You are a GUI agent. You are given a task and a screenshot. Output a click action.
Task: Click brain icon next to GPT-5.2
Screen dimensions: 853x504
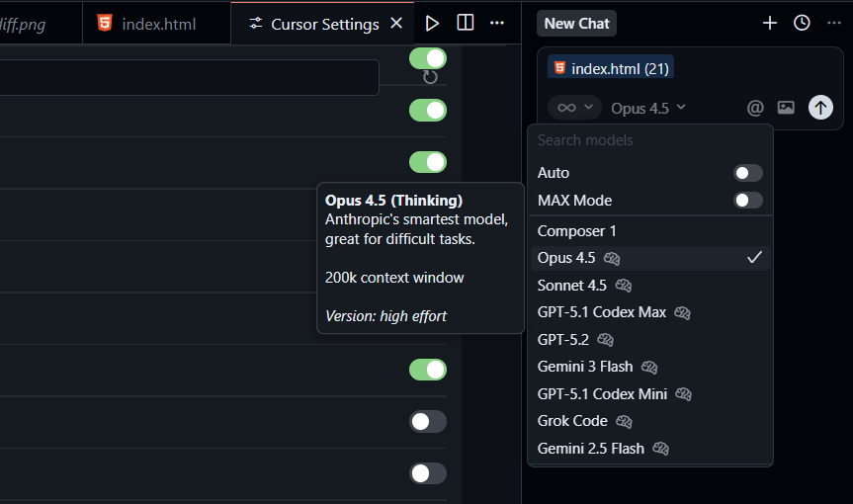click(605, 340)
